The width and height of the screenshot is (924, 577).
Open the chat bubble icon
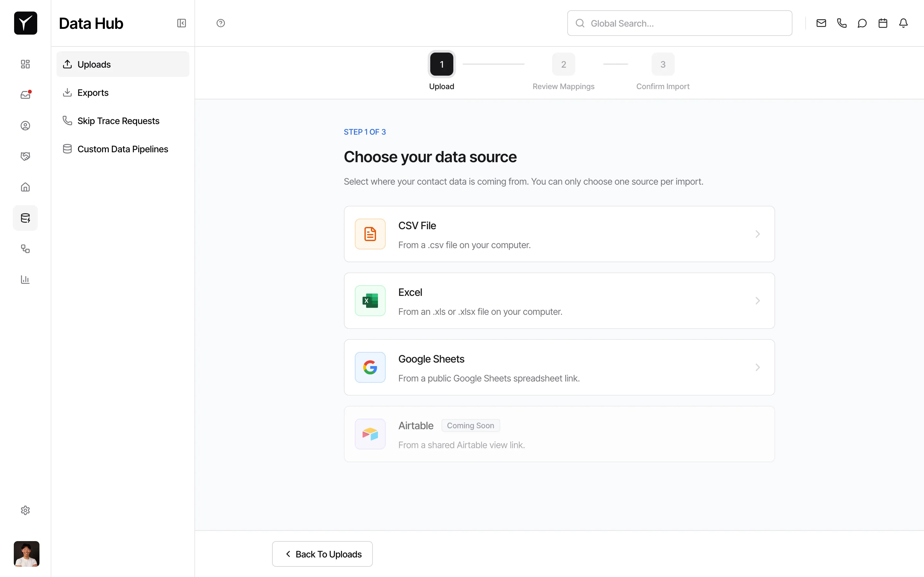[862, 23]
